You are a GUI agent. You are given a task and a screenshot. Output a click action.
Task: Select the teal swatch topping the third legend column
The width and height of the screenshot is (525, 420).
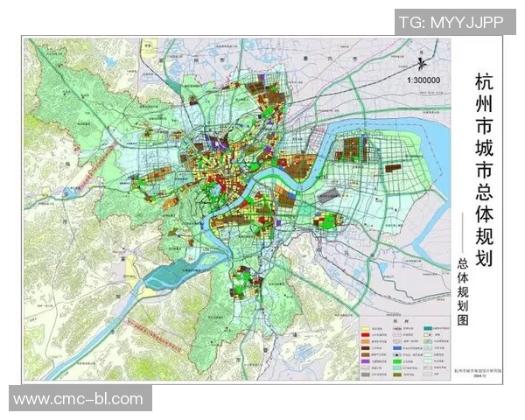(428, 328)
